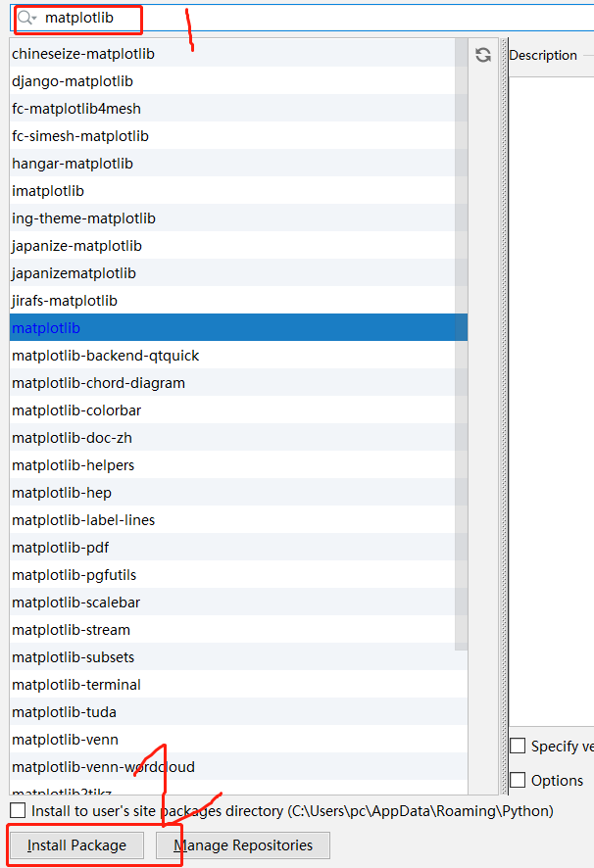
Task: Click the package list vertical scrollbar
Action: [x=461, y=344]
